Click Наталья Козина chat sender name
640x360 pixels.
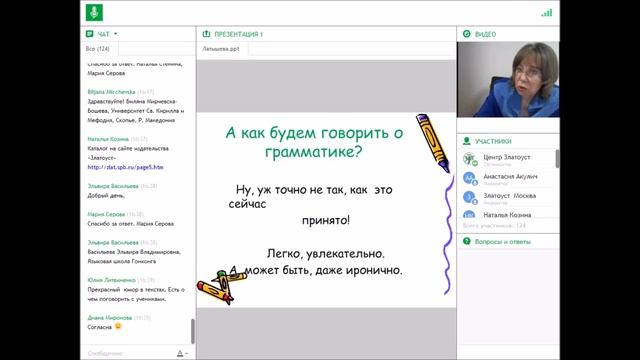click(x=108, y=139)
